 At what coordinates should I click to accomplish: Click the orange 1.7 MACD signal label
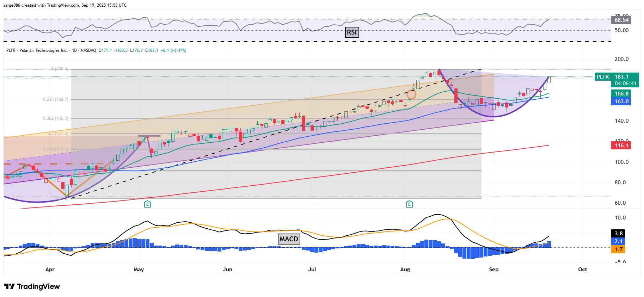pos(618,249)
